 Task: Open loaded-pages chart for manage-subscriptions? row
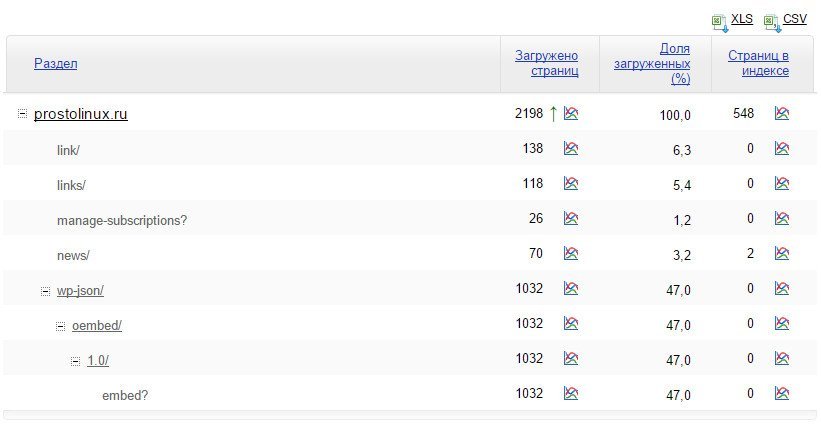(571, 218)
